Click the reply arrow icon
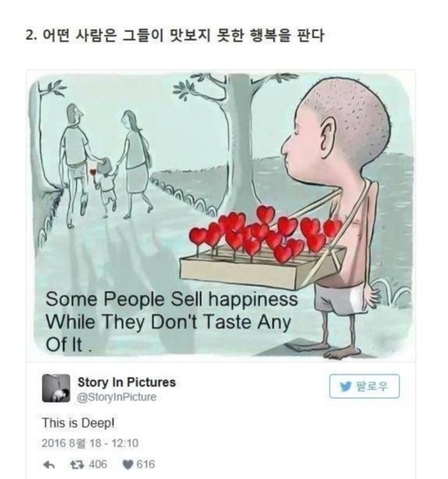 tap(49, 464)
